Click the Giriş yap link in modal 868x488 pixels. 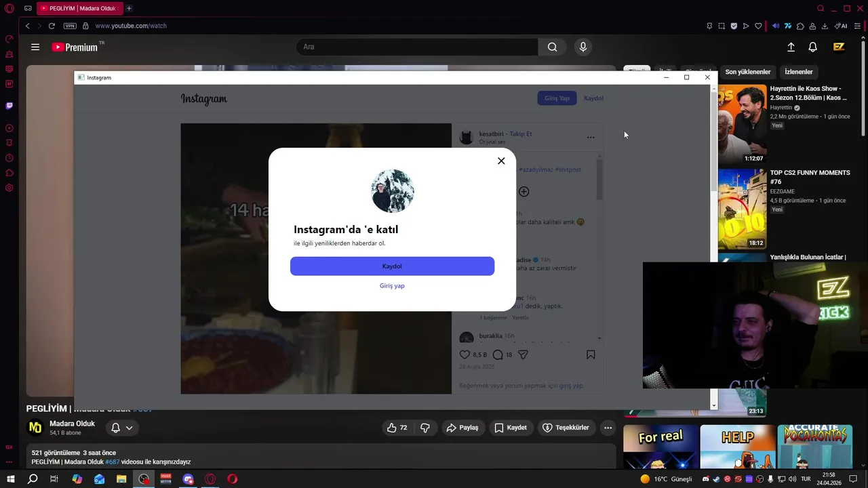pyautogui.click(x=392, y=286)
